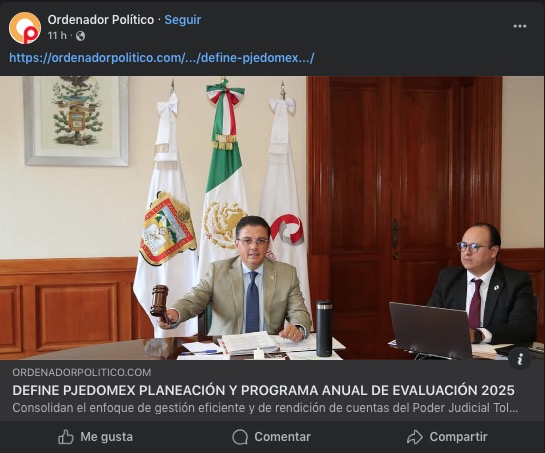Click the thumbs-up Me gusta icon
This screenshot has width=545, height=453.
pyautogui.click(x=66, y=437)
